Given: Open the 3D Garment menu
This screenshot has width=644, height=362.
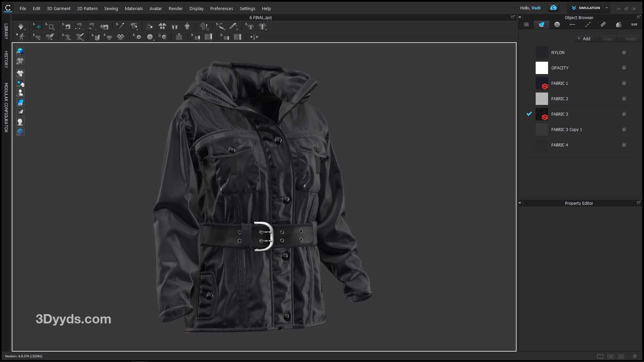Looking at the screenshot, I should click(x=58, y=9).
